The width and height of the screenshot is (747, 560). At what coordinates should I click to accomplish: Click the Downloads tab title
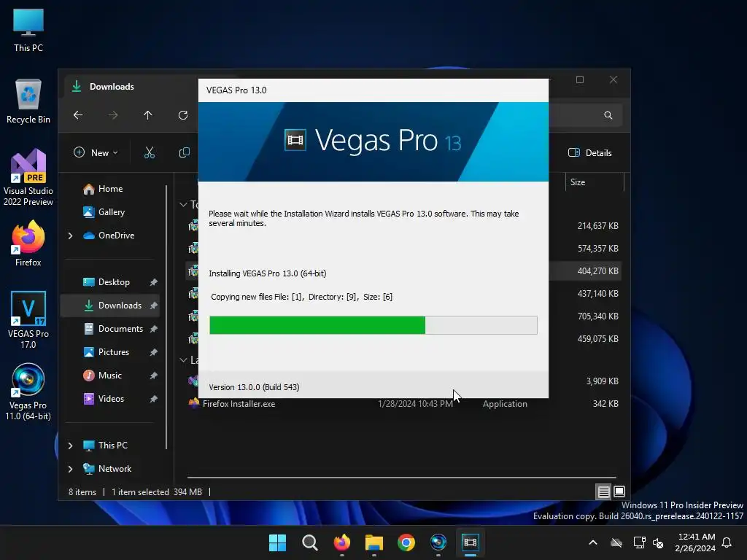[112, 87]
